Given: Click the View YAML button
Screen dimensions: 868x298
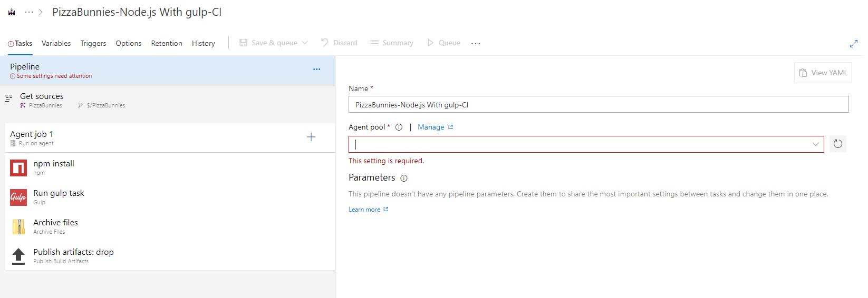Looking at the screenshot, I should pos(823,73).
